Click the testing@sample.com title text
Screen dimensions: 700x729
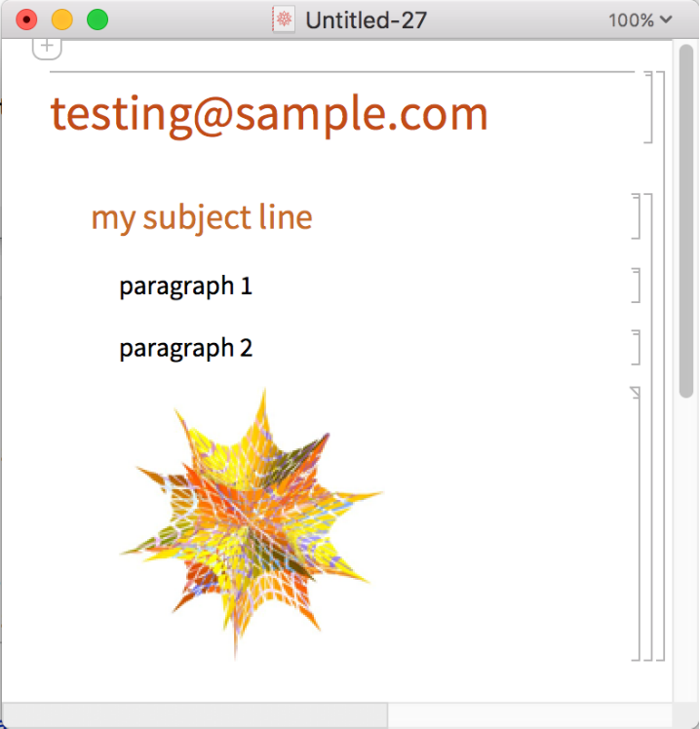268,114
